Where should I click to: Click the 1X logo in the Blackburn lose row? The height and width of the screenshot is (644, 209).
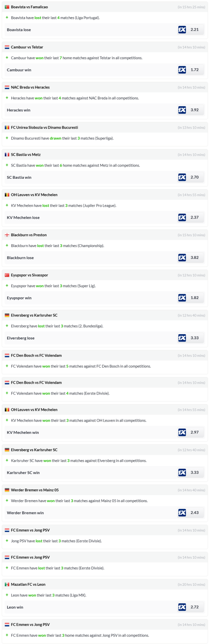tap(182, 258)
